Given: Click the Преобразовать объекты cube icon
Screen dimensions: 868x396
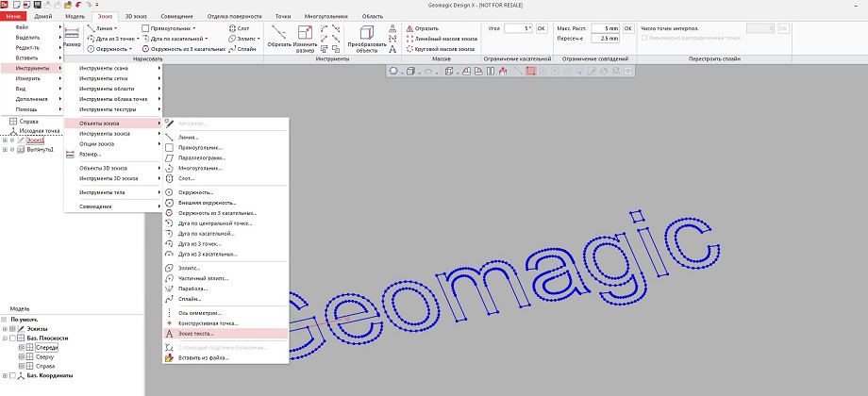Looking at the screenshot, I should pos(367,33).
